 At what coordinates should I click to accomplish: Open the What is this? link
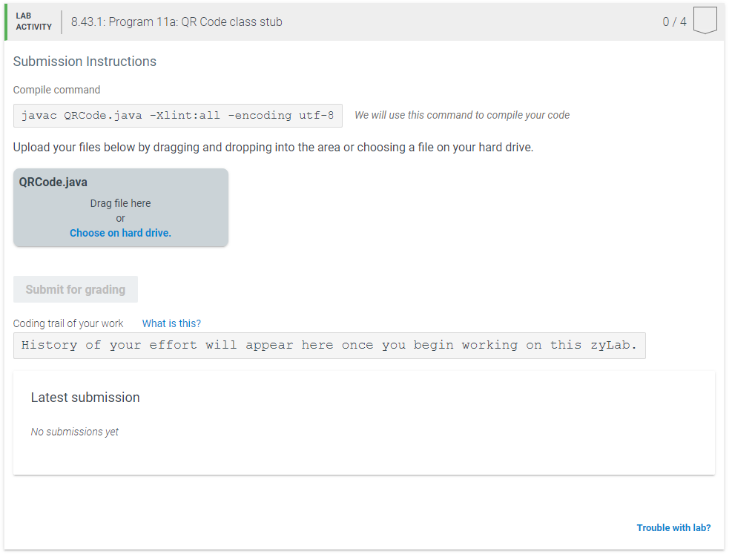tap(171, 323)
